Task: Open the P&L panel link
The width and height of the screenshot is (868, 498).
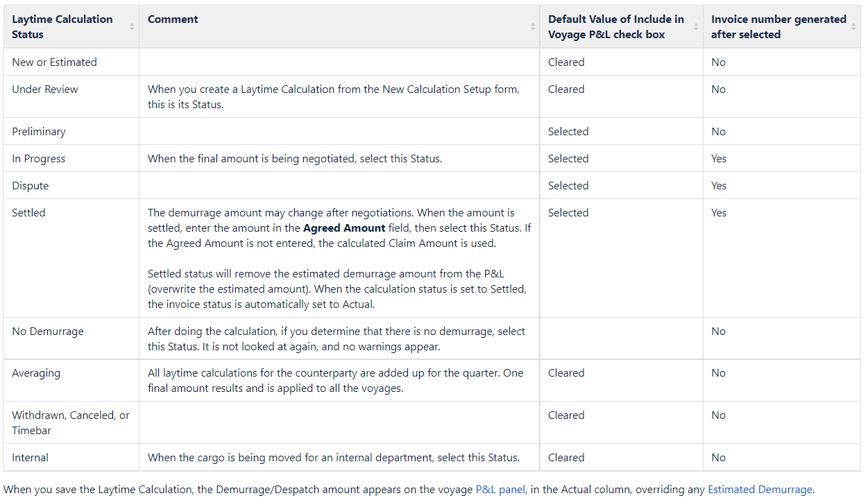Action: [500, 489]
